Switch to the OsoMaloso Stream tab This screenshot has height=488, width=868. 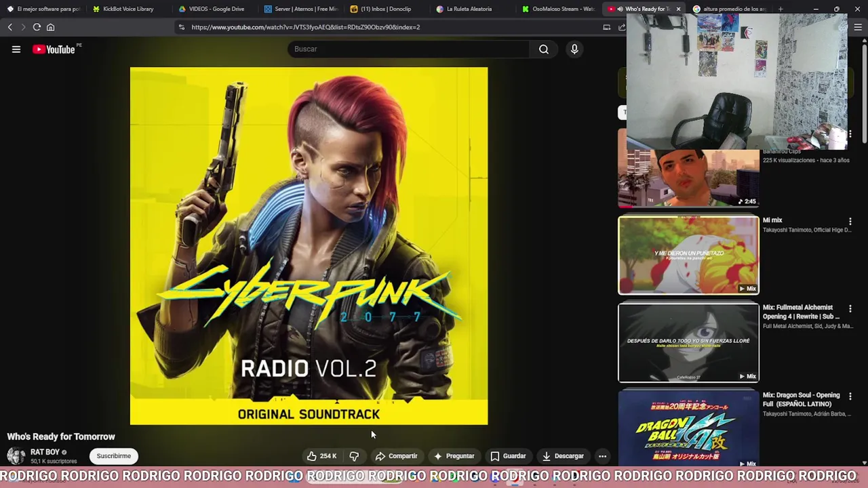tap(559, 9)
